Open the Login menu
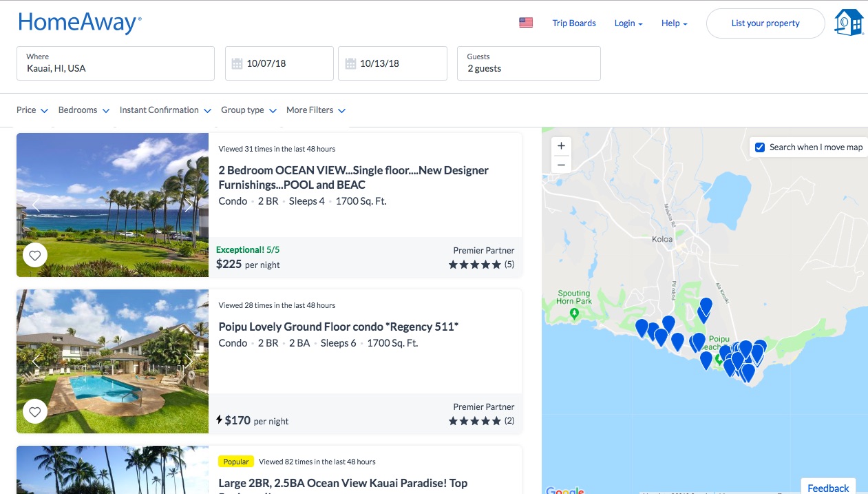The width and height of the screenshot is (868, 494). pyautogui.click(x=628, y=23)
